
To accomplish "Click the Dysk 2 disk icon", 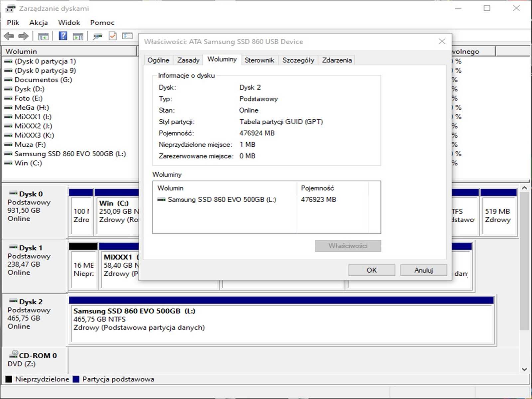I will click(13, 301).
